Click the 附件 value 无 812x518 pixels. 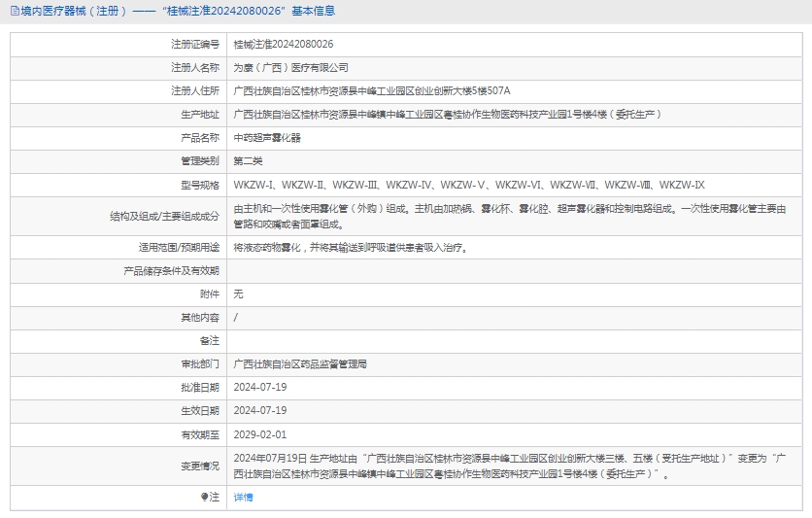(238, 294)
